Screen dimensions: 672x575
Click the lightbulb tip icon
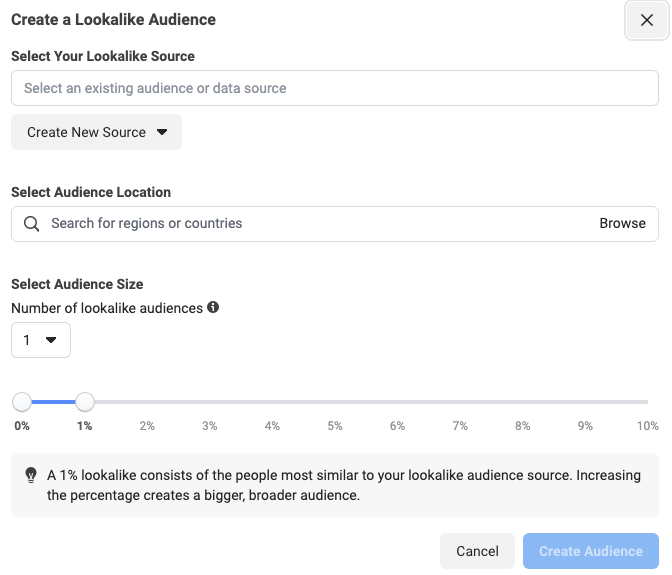31,476
